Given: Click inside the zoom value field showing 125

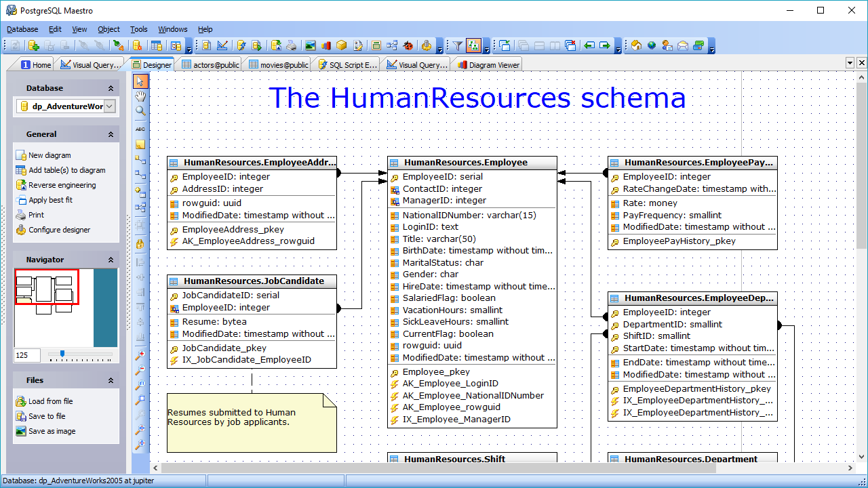Looking at the screenshot, I should click(26, 354).
